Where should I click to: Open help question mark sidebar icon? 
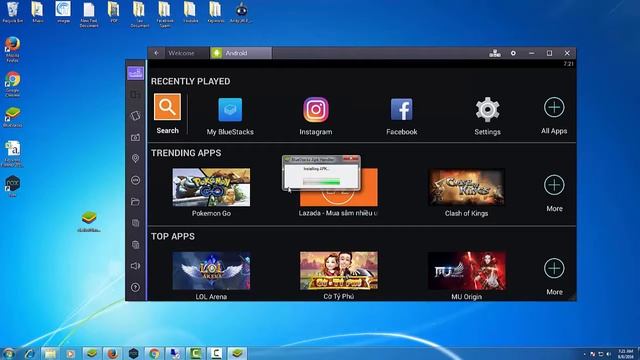(136, 287)
